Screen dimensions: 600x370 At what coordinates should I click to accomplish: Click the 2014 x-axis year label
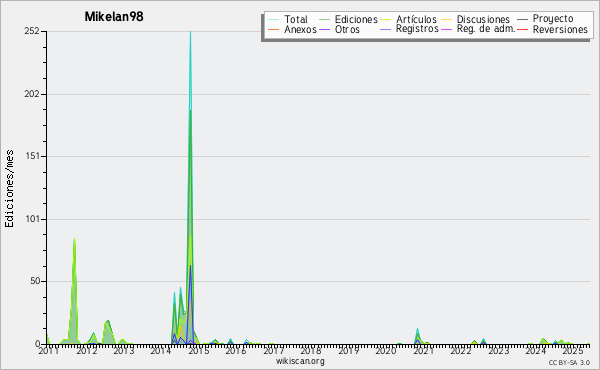pyautogui.click(x=161, y=350)
